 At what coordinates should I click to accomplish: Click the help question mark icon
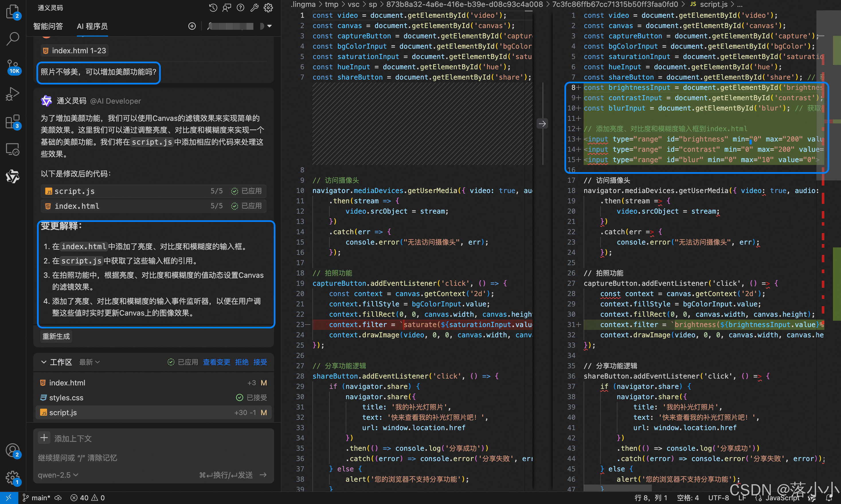[240, 7]
